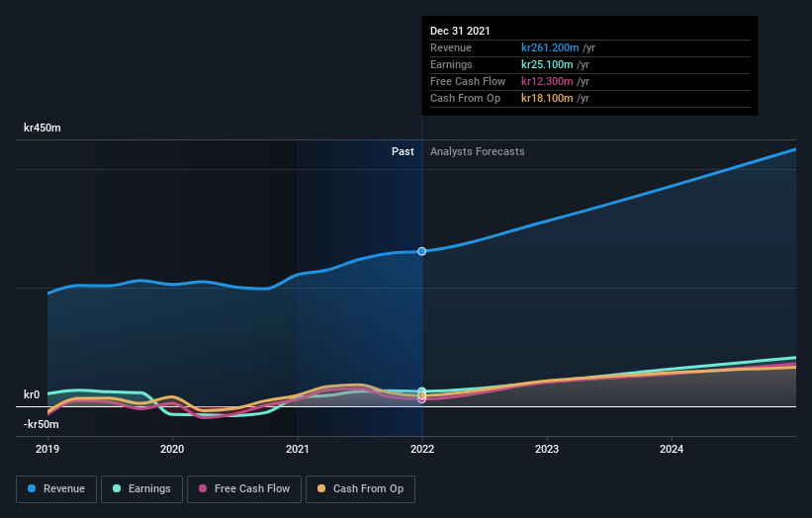Image resolution: width=812 pixels, height=518 pixels.
Task: Click the Revenue row label in tooltip
Action: coord(451,48)
